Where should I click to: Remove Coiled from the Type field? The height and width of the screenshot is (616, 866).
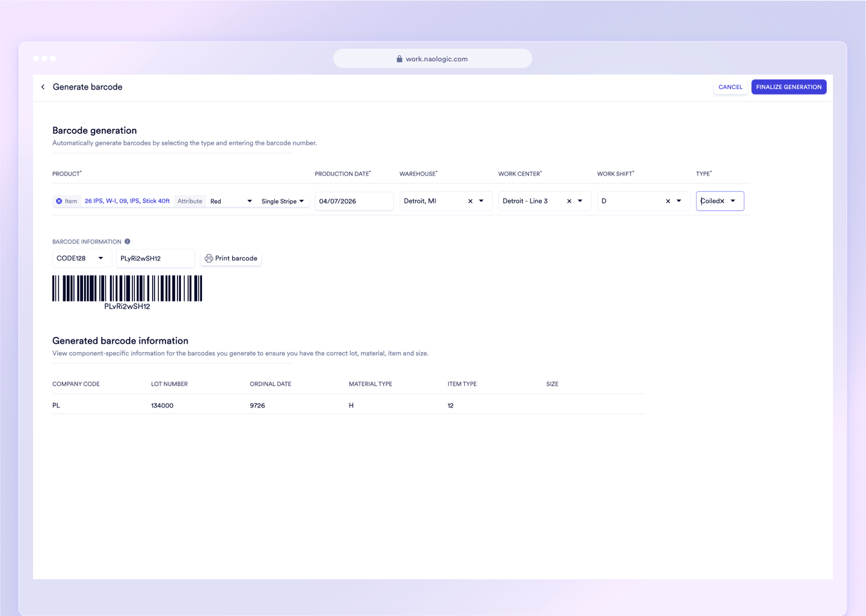pos(721,200)
